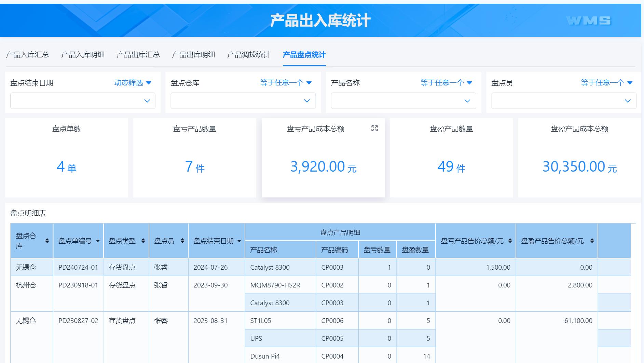
Task: Click the 盘点结束日期 date input field
Action: (x=83, y=101)
